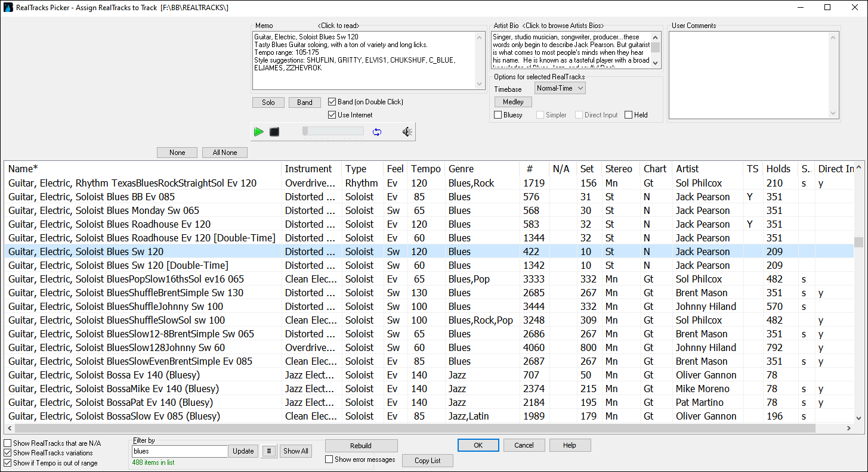Select Soloist BluesSlow128Johnny Sw 60 row

tap(428, 347)
